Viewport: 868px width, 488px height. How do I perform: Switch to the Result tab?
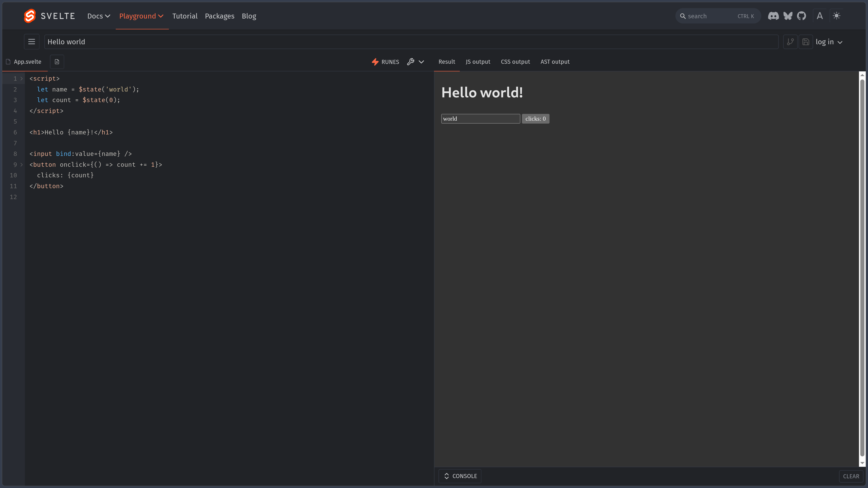(x=446, y=62)
